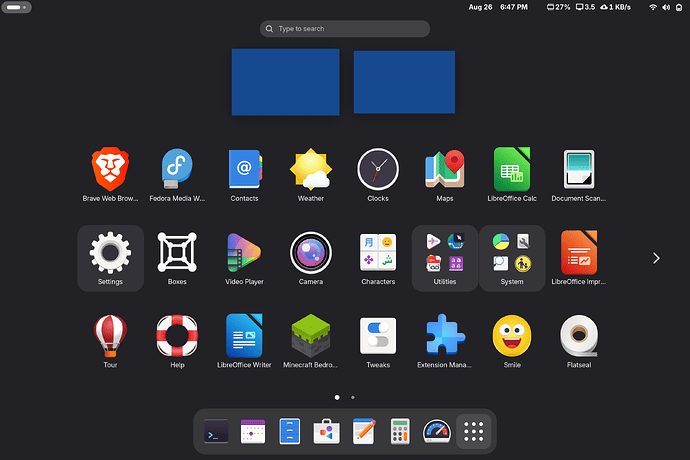Open Text Editor from the dock
Viewport: 690px width, 460px height.
(x=363, y=431)
